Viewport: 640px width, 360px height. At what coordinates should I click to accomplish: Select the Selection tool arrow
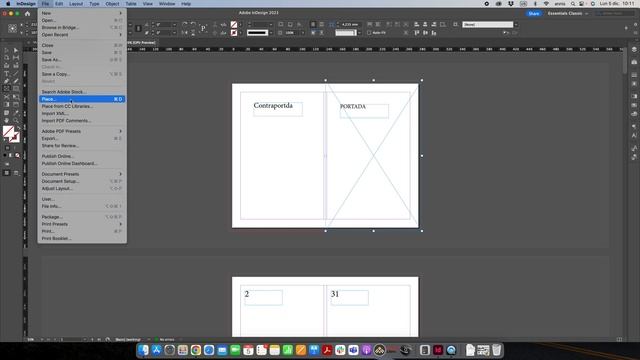point(7,51)
